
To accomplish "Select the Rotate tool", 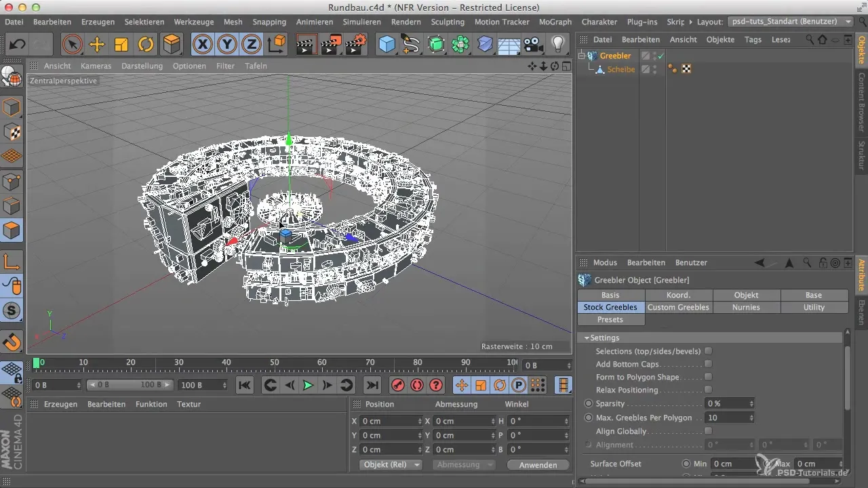I will pos(146,45).
